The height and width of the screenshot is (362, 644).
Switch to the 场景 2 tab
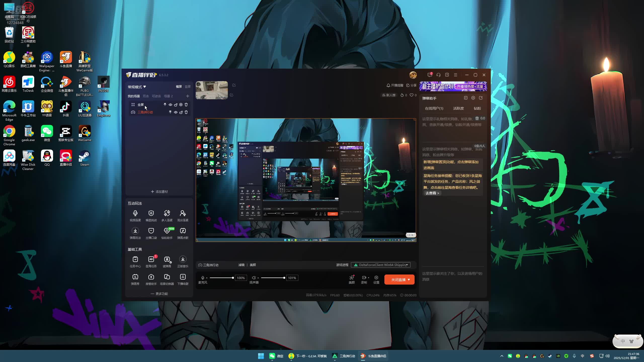click(168, 96)
